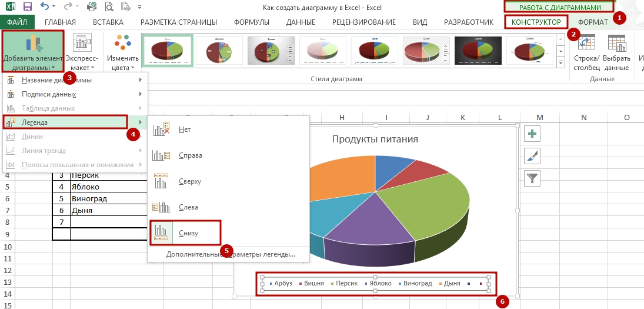Click the Персик legend entry

pos(344,283)
